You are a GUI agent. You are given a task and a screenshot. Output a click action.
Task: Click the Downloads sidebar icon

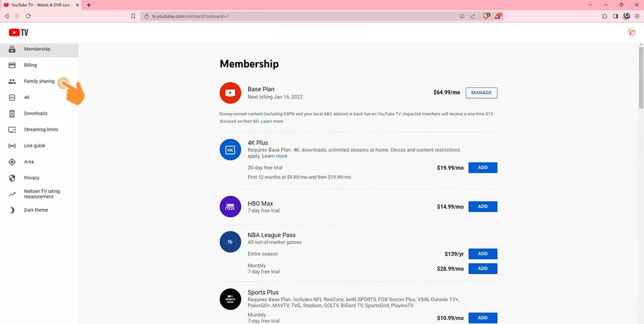(x=12, y=113)
